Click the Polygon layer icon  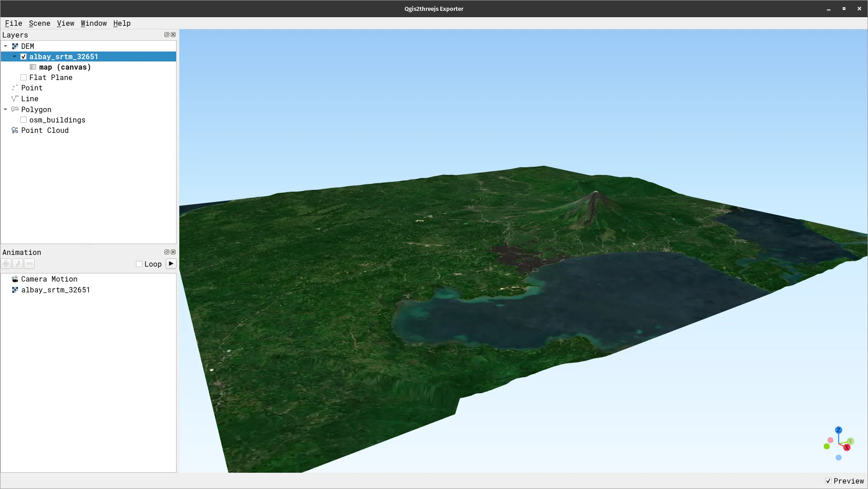pos(15,109)
